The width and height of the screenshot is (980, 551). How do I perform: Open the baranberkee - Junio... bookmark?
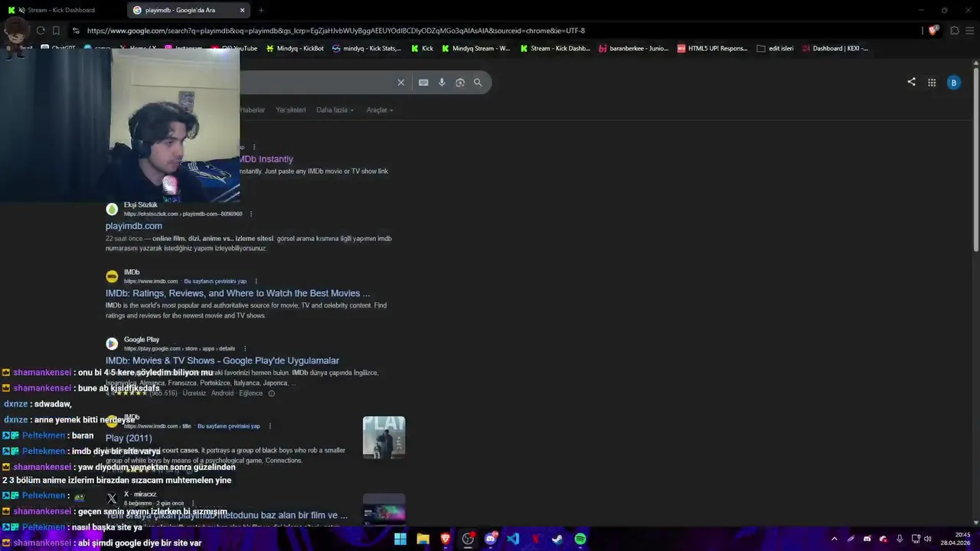tap(633, 48)
